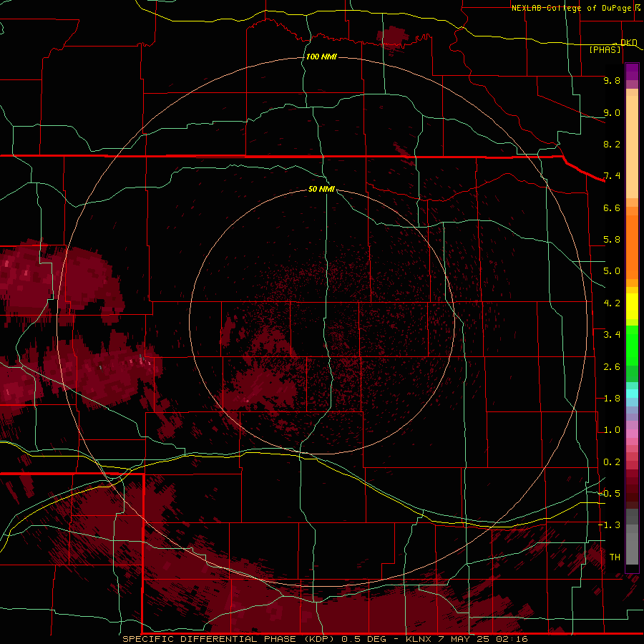The height and width of the screenshot is (644, 644).
Task: Click the 1.0 value on the color scale
Action: coord(612,430)
